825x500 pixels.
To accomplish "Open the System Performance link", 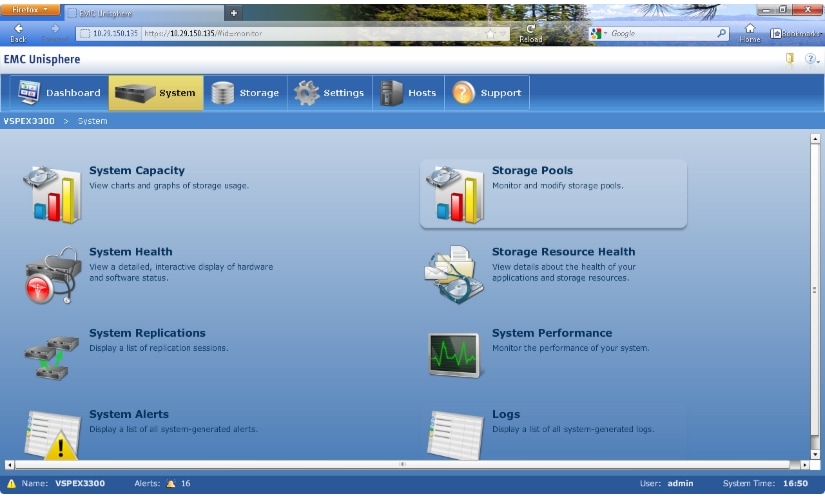I will point(551,333).
